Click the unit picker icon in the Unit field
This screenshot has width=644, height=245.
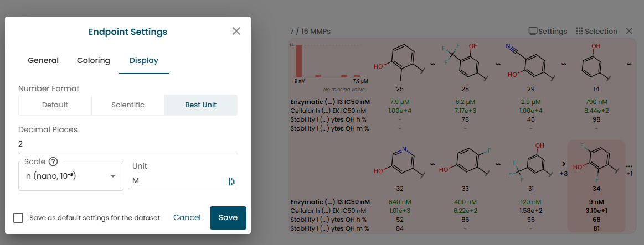click(231, 181)
